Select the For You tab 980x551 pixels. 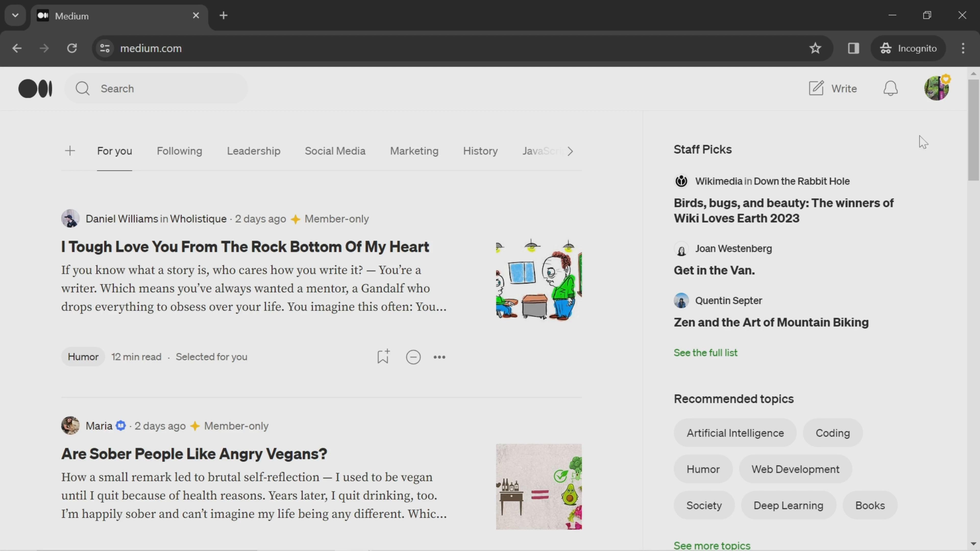(114, 151)
